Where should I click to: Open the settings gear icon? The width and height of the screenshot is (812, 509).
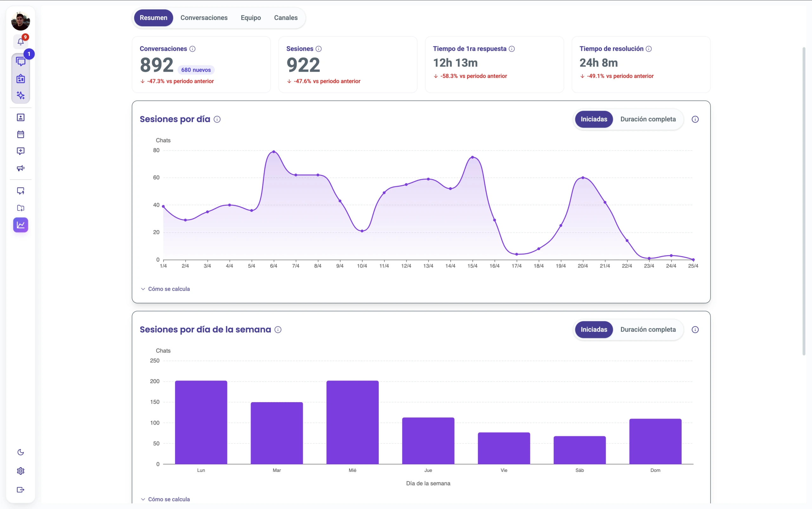point(21,471)
